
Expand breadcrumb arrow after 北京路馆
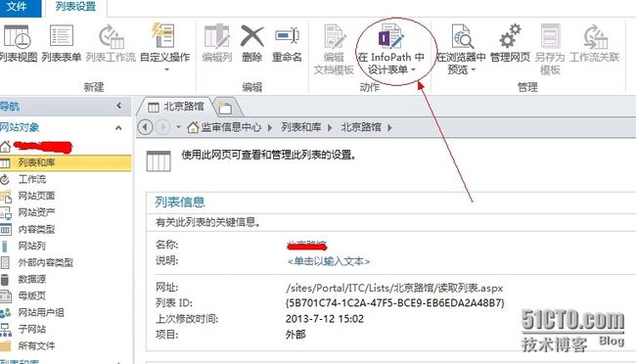(x=389, y=128)
